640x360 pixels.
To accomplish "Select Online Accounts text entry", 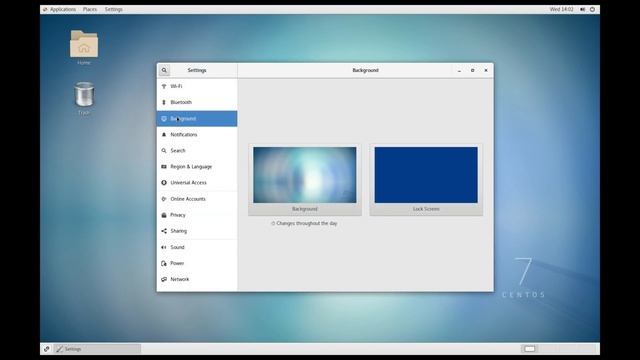I will (x=188, y=199).
